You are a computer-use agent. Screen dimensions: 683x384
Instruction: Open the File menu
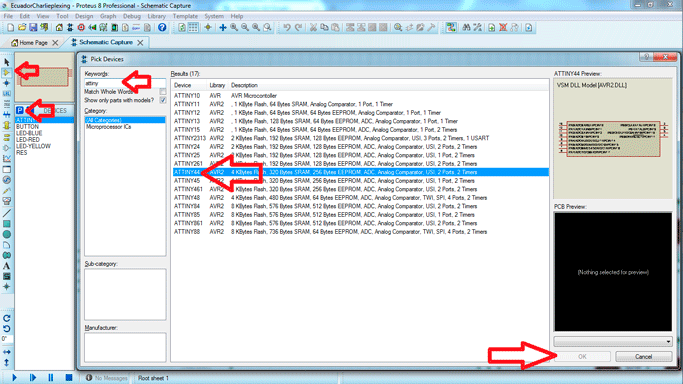click(x=8, y=16)
